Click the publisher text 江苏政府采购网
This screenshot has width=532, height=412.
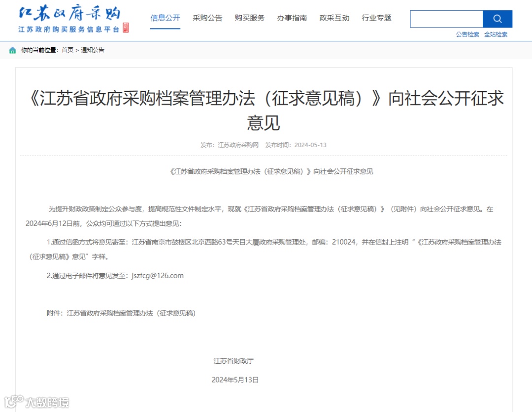click(238, 145)
